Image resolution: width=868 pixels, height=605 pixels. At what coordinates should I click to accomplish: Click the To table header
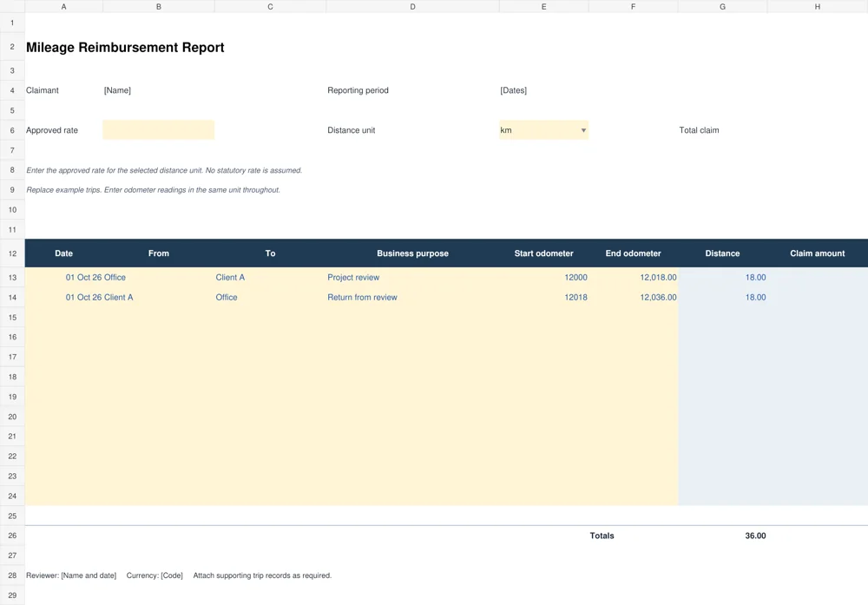[270, 253]
